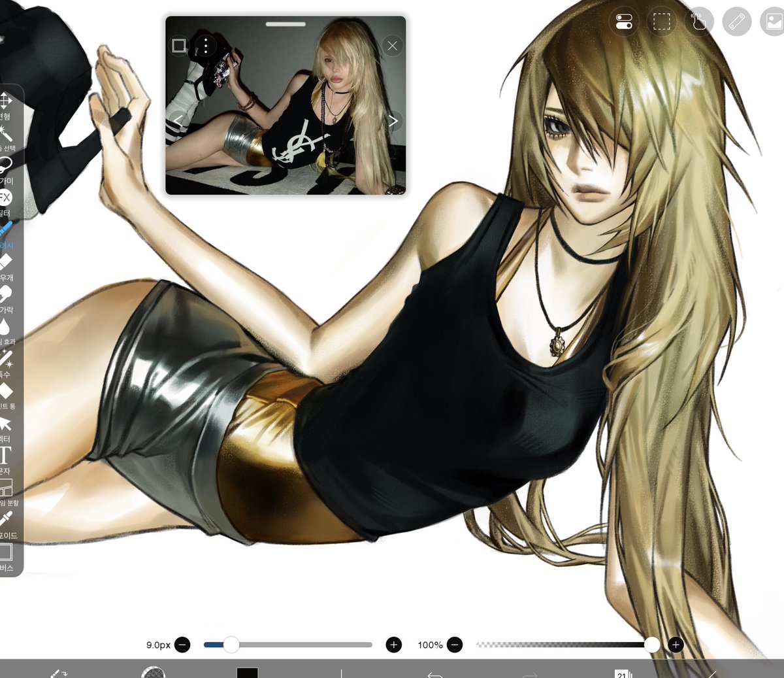Open the Layers panel showing 21
This screenshot has height=678, width=784.
[x=621, y=673]
